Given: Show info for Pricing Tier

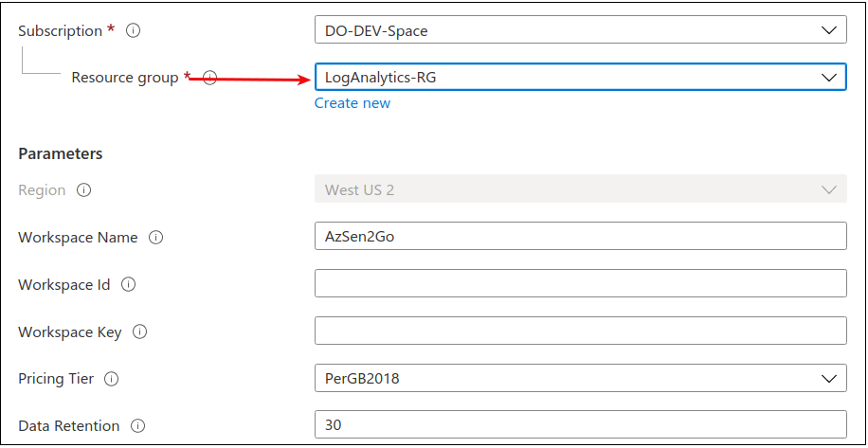Looking at the screenshot, I should click(x=112, y=379).
